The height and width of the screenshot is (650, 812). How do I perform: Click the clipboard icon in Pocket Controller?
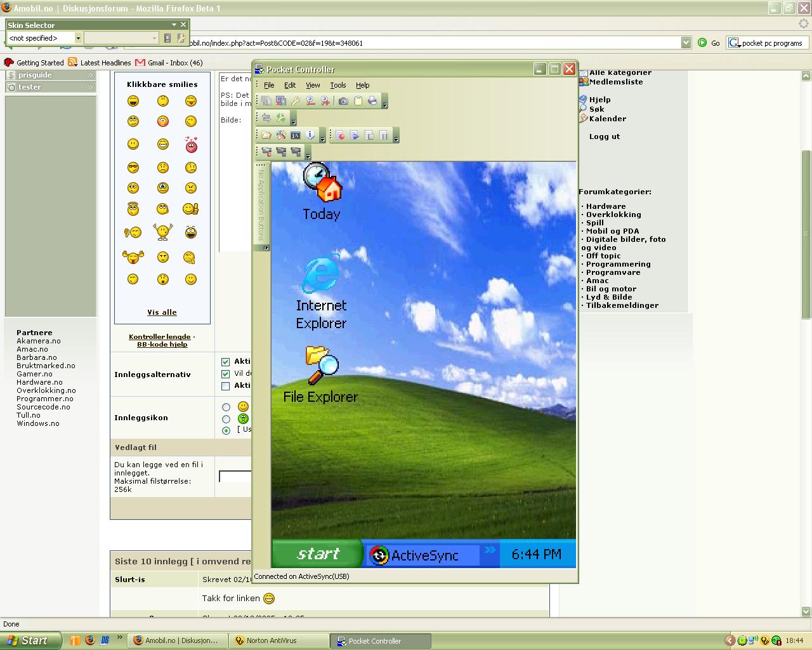[358, 101]
